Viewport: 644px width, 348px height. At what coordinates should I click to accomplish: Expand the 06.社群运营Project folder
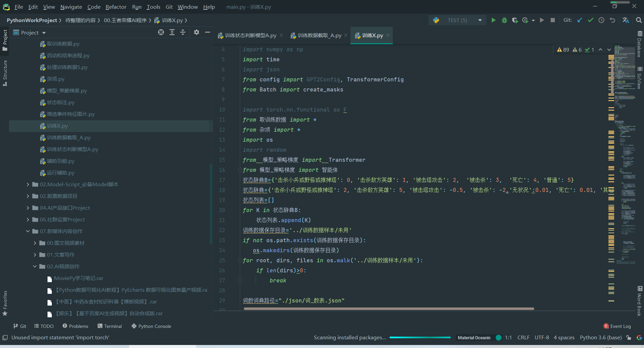[28, 219]
